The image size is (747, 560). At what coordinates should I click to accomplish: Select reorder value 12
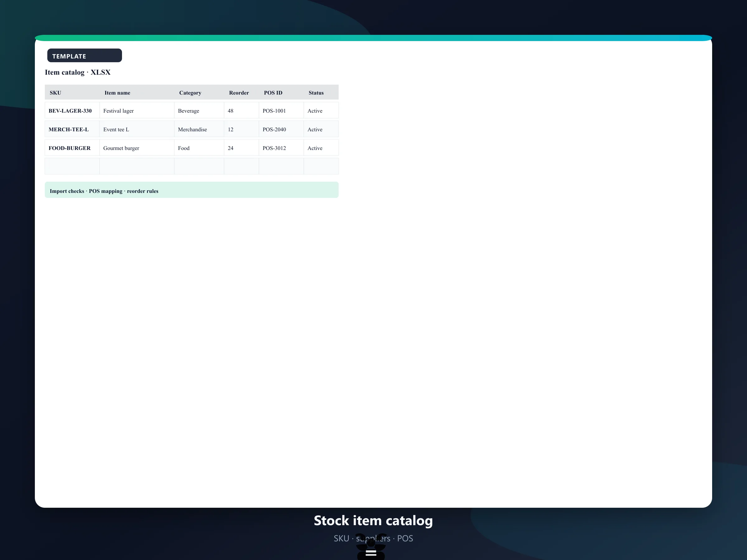242,129
